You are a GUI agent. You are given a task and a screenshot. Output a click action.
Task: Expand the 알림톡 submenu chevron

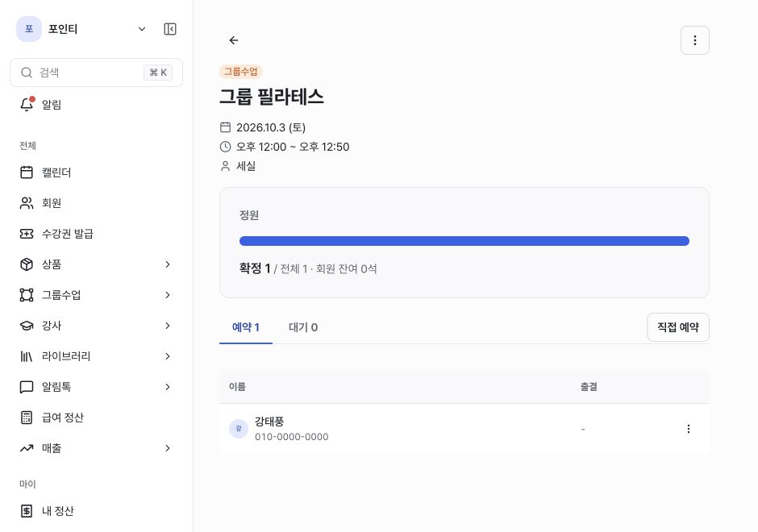(167, 387)
